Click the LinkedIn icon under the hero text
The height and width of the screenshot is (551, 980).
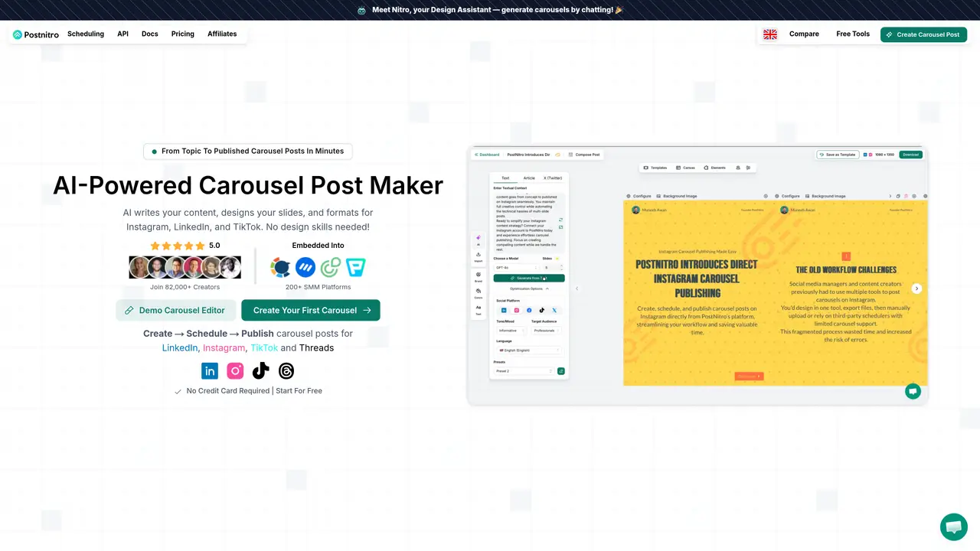(x=210, y=371)
